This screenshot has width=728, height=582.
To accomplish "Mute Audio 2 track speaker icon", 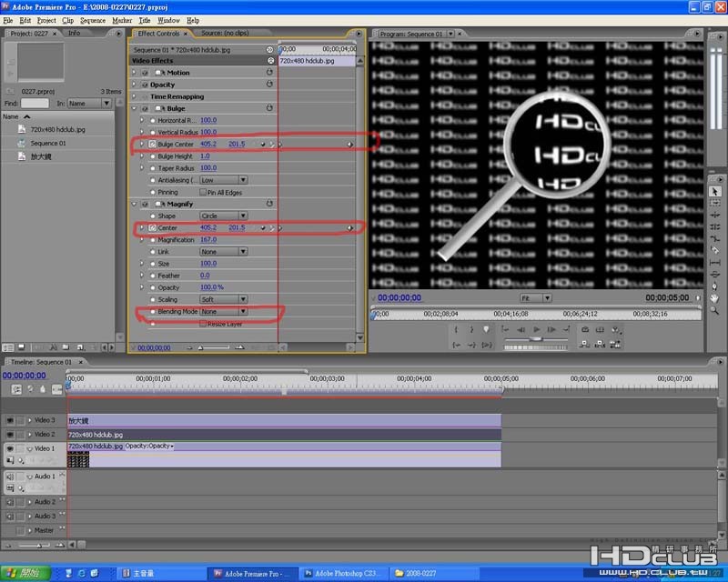I will coord(10,502).
